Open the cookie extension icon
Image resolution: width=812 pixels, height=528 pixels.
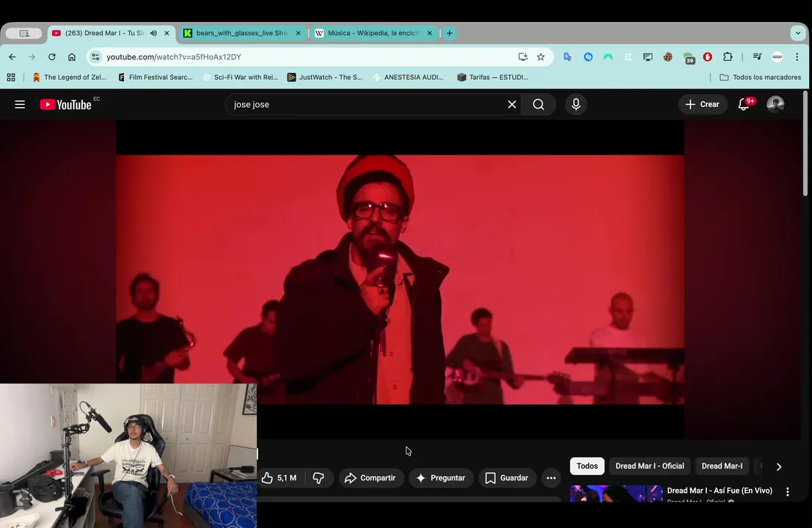point(668,57)
